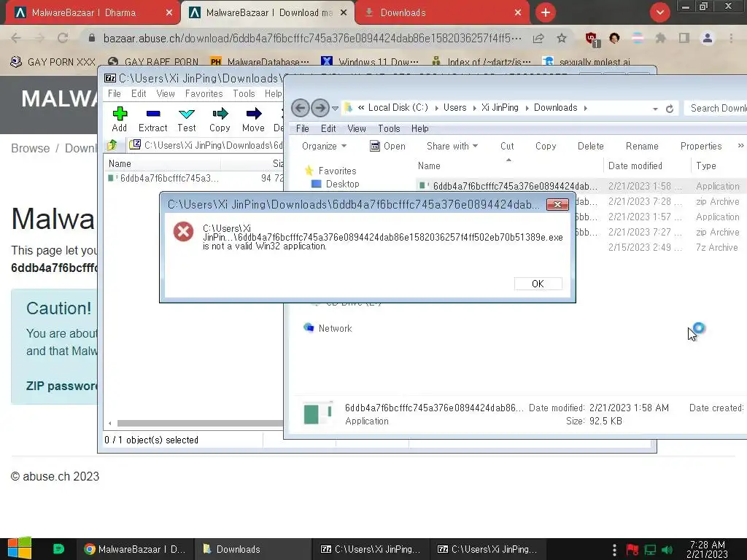Reload the page in Chrome
The image size is (747, 560).
coord(63,38)
